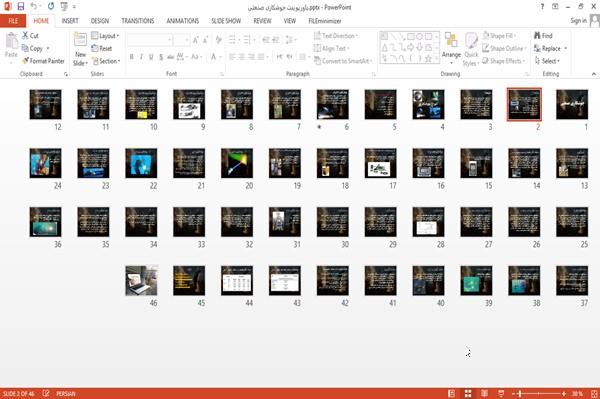Select Format Painter
The width and height of the screenshot is (600, 399).
[x=43, y=61]
